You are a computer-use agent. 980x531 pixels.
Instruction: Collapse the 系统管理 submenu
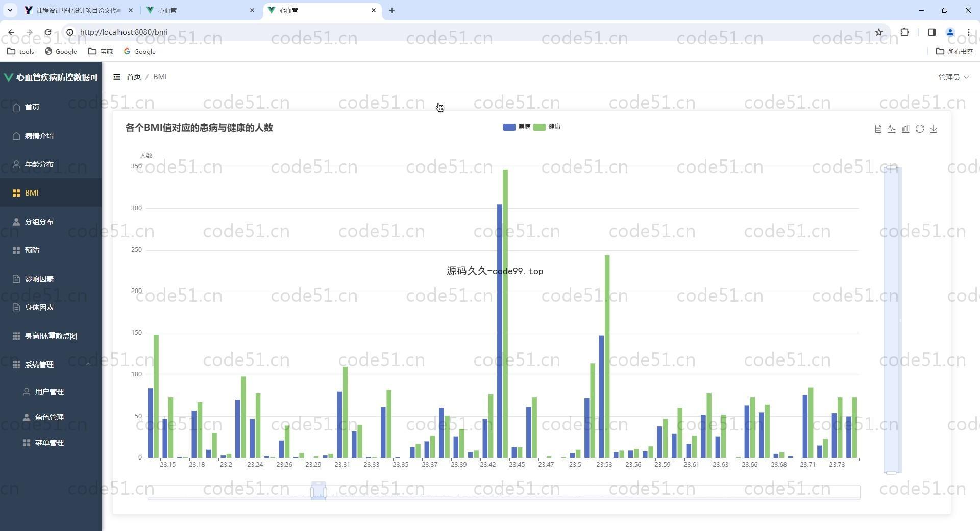pyautogui.click(x=51, y=365)
